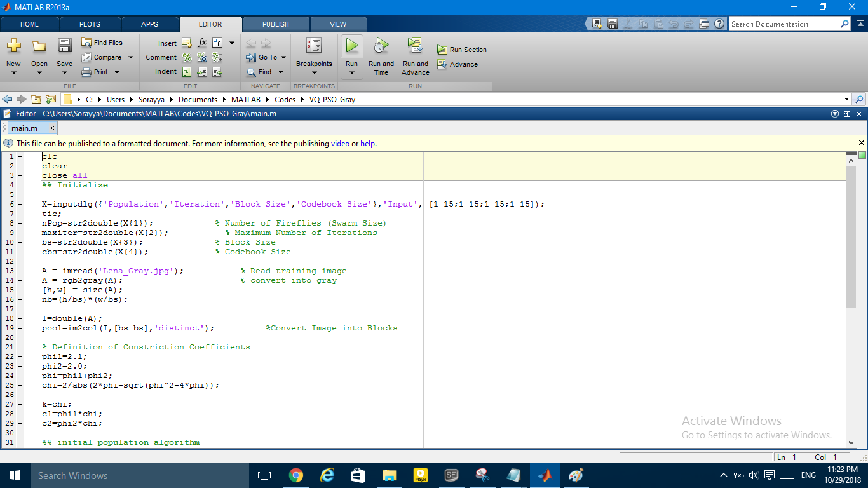
Task: Click the New file plus icon
Action: coord(13,46)
